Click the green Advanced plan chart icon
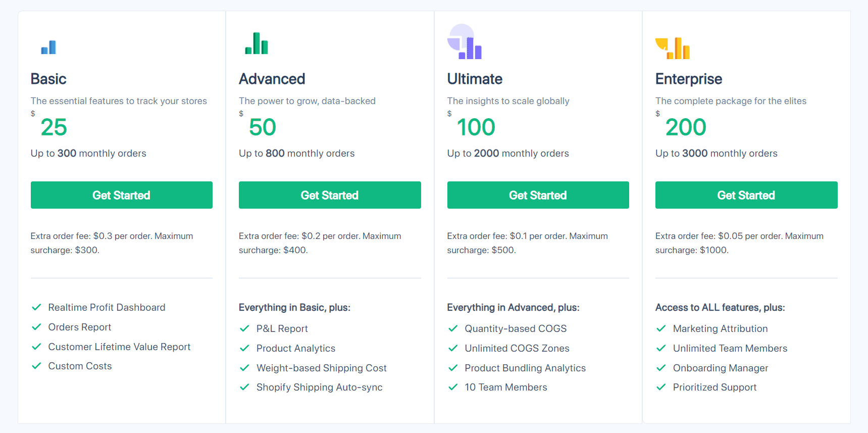Image resolution: width=868 pixels, height=433 pixels. (x=257, y=44)
